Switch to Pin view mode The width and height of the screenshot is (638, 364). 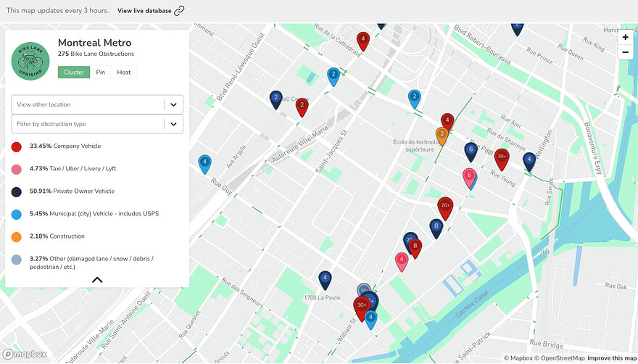(101, 73)
